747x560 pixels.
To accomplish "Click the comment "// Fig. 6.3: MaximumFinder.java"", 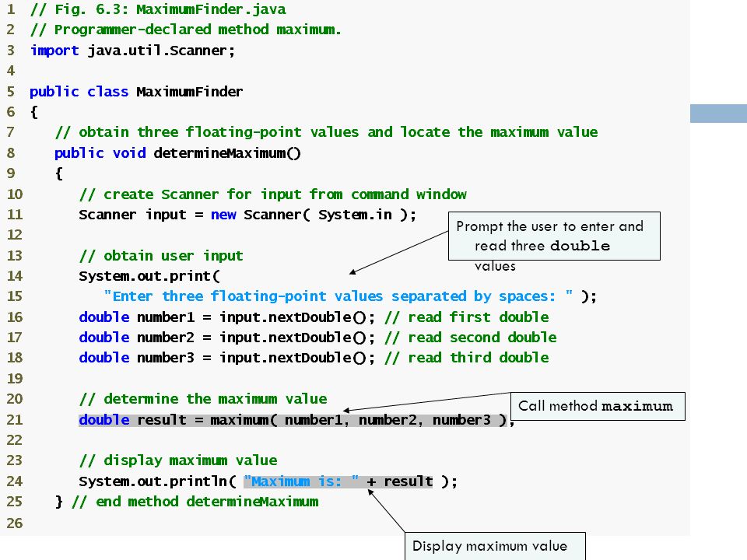I will pos(158,9).
